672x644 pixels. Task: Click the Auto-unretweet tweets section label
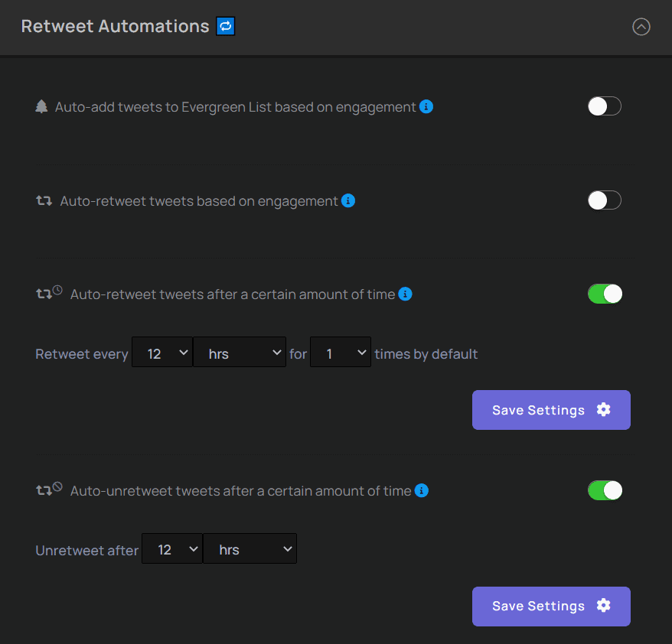point(237,490)
